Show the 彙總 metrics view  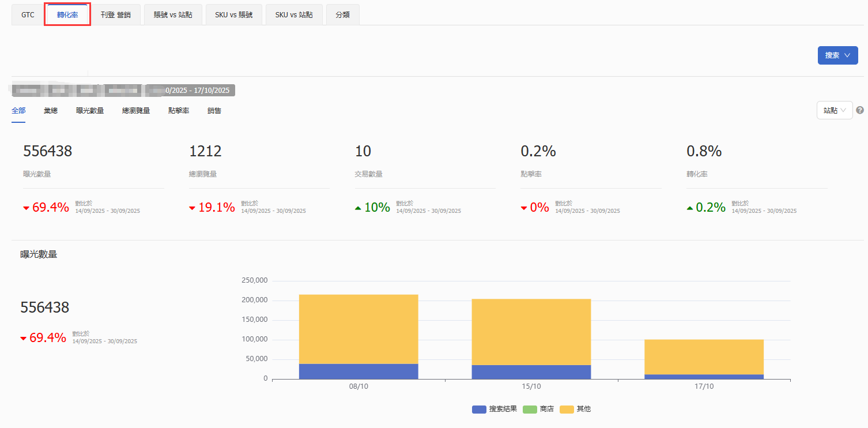pyautogui.click(x=51, y=111)
